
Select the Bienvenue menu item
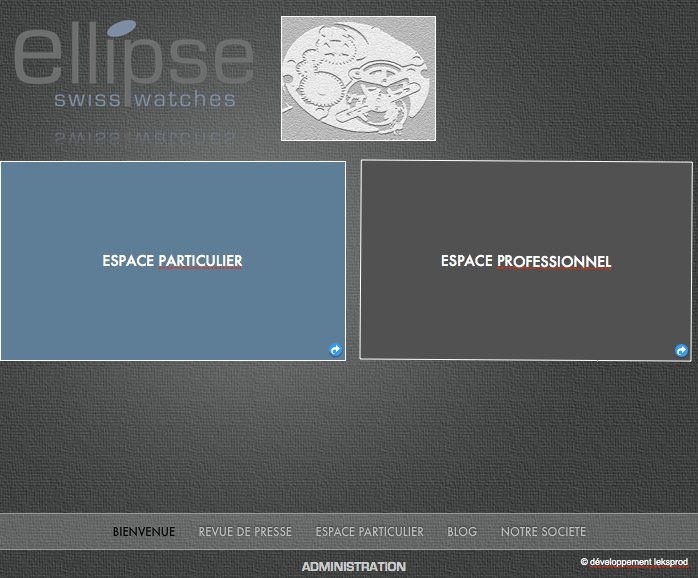coord(144,532)
